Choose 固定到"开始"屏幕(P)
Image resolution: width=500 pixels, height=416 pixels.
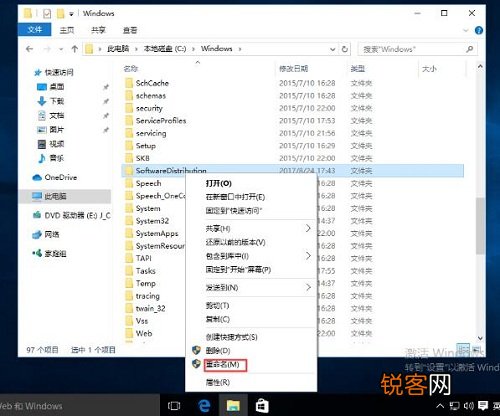(x=238, y=269)
